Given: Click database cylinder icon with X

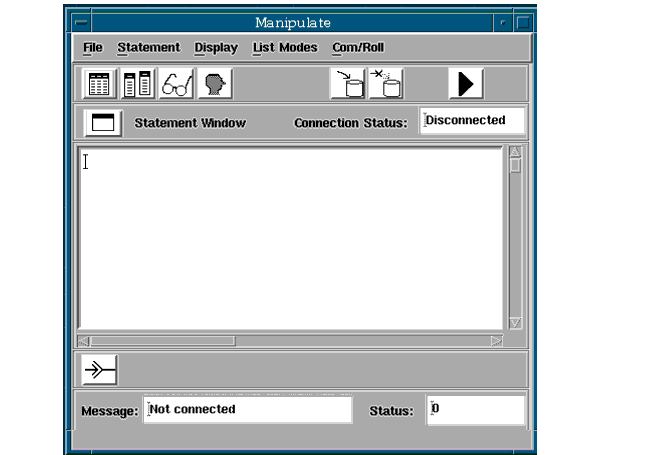Looking at the screenshot, I should point(386,84).
